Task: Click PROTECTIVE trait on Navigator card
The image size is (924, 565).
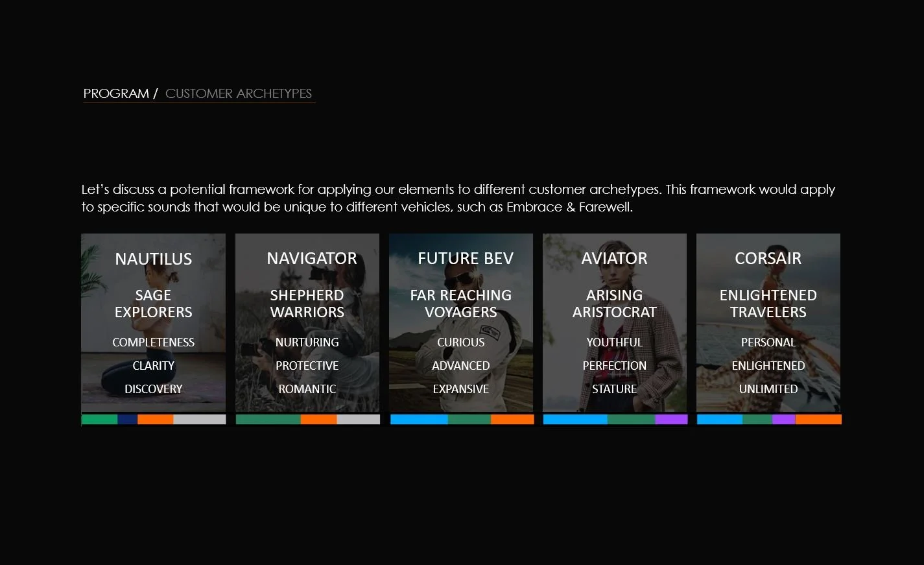Action: [307, 366]
